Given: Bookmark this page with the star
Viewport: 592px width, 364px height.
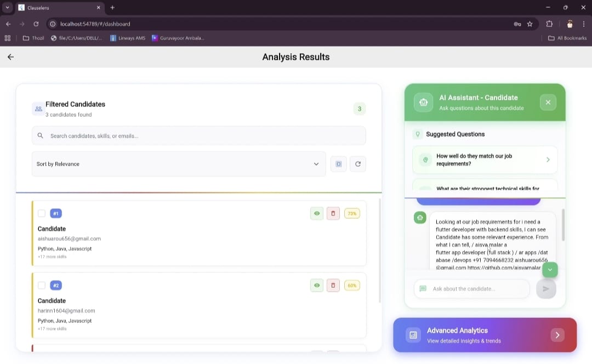Looking at the screenshot, I should coord(530,24).
